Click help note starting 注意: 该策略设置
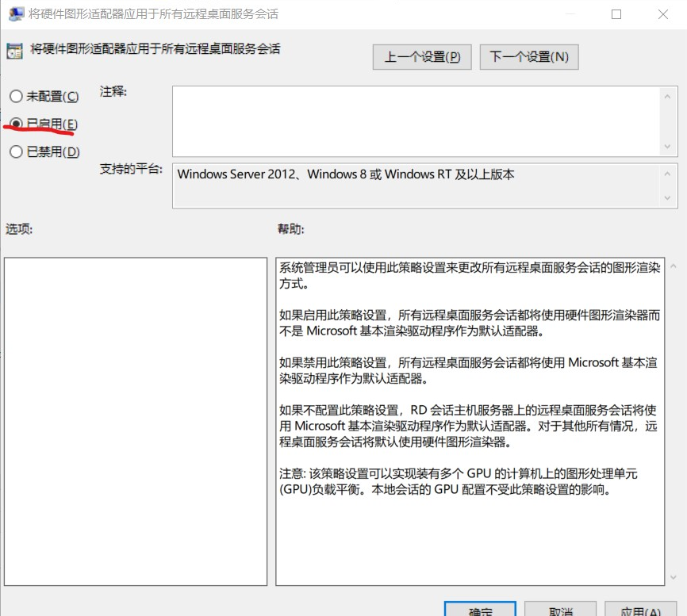Viewport: 687px width, 616px height. tap(459, 481)
